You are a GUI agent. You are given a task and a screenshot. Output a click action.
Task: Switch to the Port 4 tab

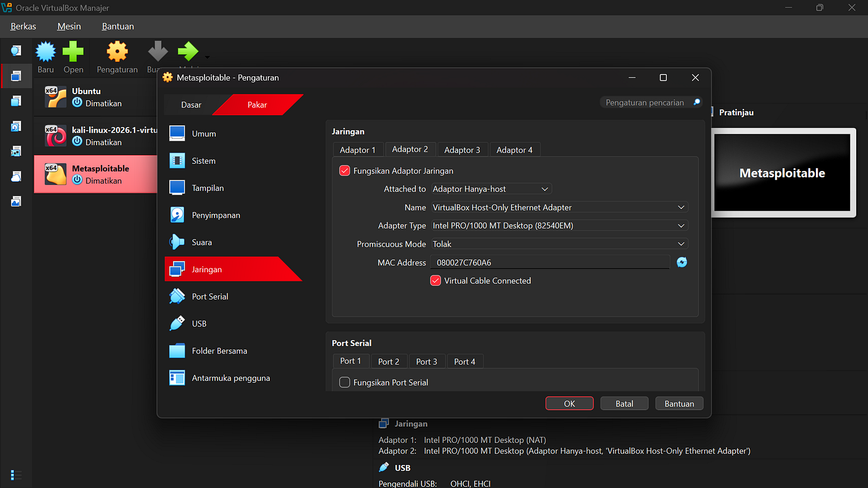[465, 362]
